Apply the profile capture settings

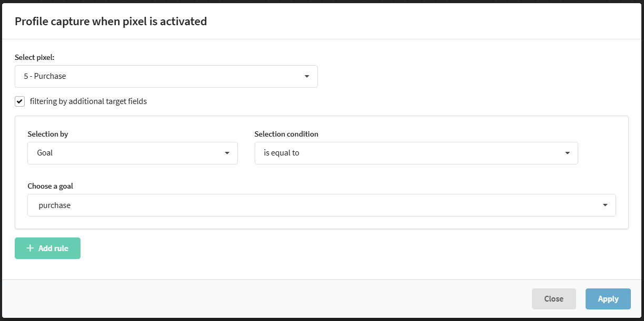pyautogui.click(x=608, y=299)
